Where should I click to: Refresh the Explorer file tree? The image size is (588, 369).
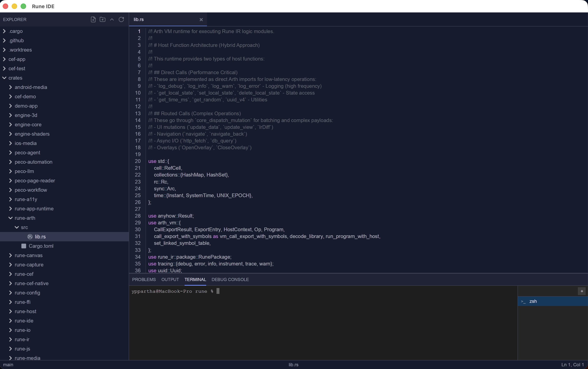coord(121,19)
